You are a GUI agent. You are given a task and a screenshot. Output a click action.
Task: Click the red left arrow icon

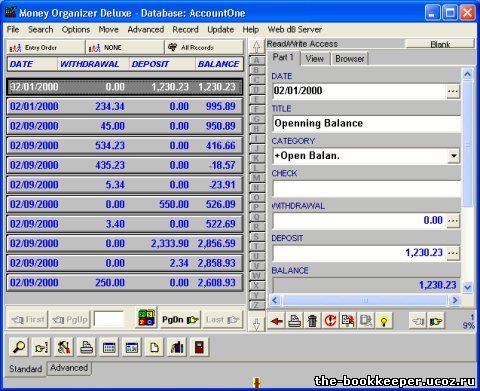click(x=277, y=321)
